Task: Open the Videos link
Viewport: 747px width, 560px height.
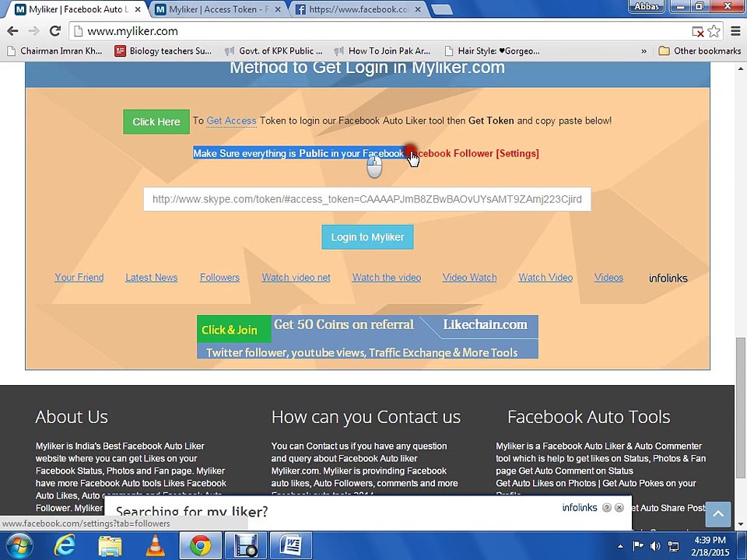Action: click(x=608, y=277)
